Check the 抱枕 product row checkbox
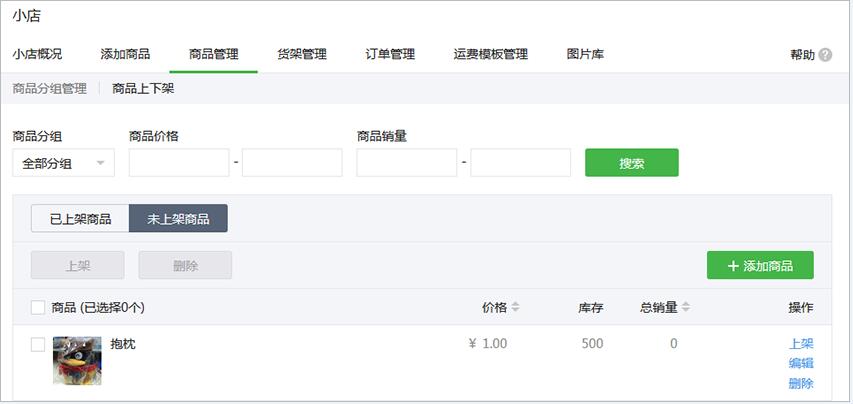The image size is (853, 404). (38, 344)
